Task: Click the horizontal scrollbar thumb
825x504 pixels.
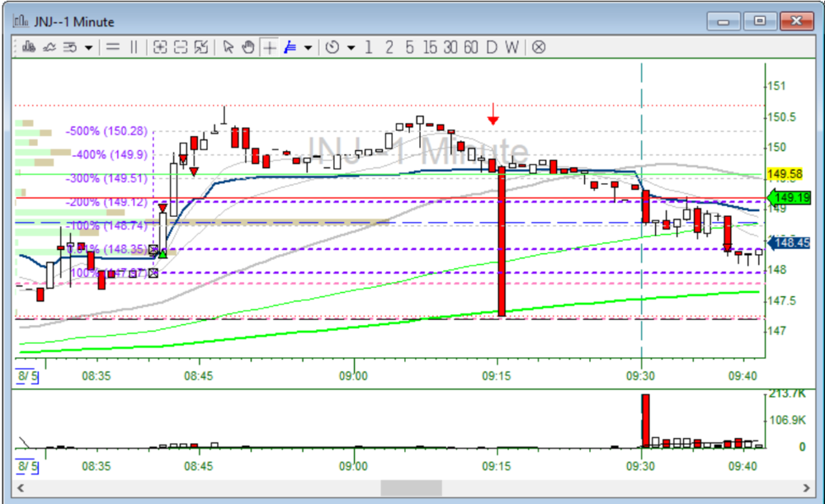Action: point(410,488)
